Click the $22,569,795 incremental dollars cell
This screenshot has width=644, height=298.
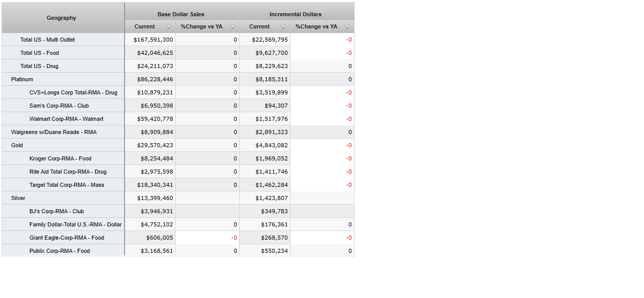pyautogui.click(x=270, y=40)
